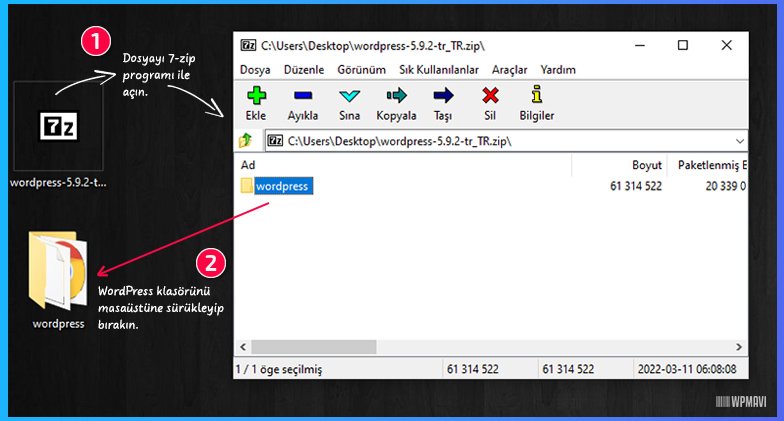Open the Araçlar menu
This screenshot has width=784, height=421.
[x=510, y=70]
